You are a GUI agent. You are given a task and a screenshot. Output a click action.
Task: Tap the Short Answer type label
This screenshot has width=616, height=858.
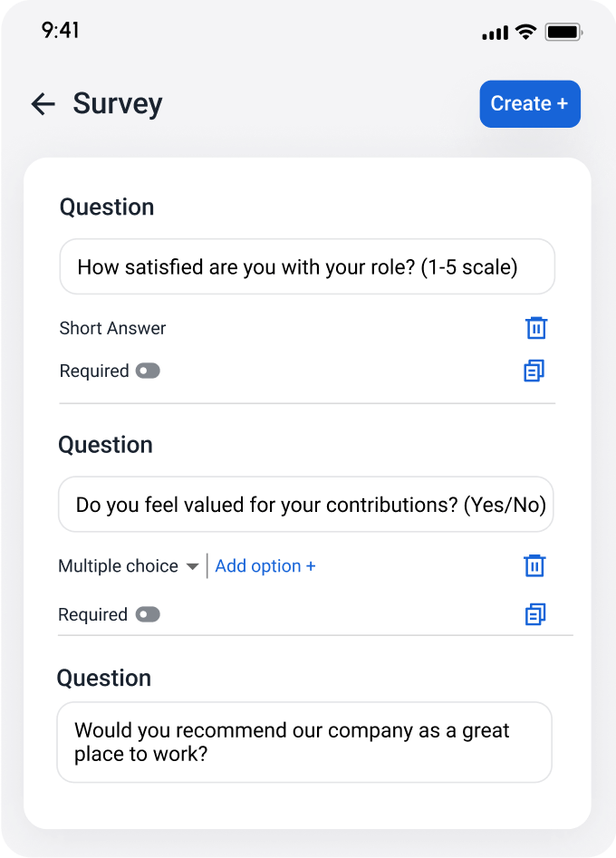coord(113,328)
